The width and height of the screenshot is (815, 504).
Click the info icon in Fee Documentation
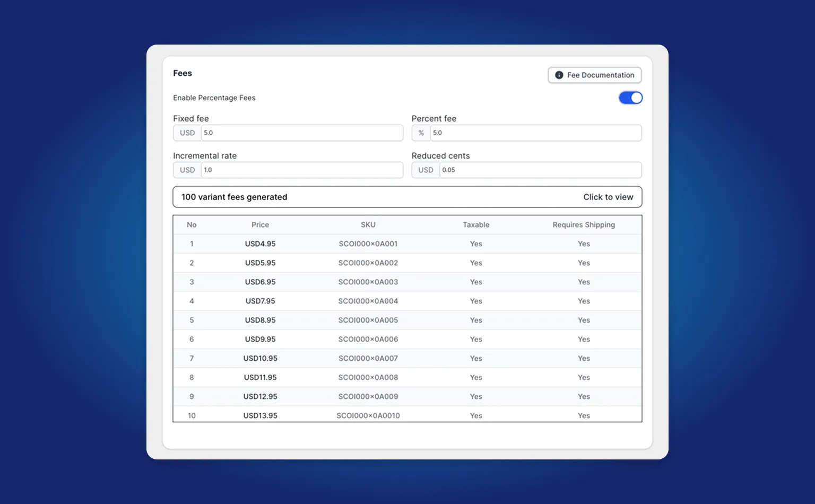[559, 75]
